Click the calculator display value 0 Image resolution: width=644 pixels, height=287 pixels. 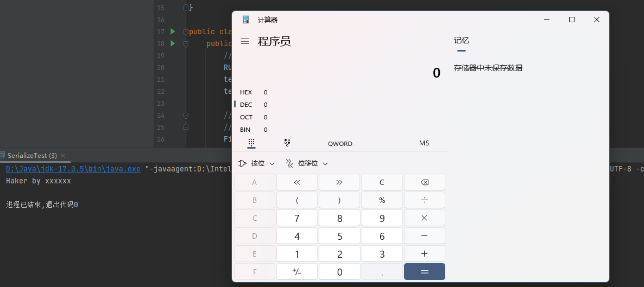[436, 73]
